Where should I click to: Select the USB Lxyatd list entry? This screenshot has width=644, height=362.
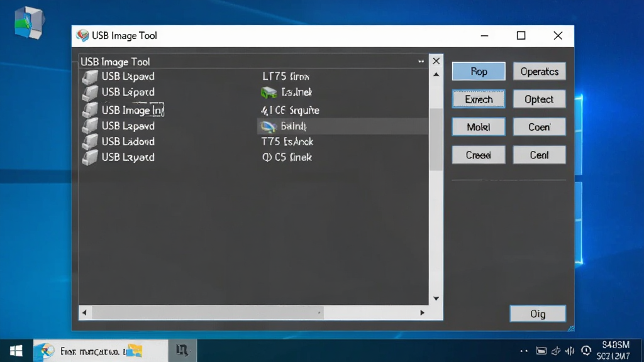128,157
